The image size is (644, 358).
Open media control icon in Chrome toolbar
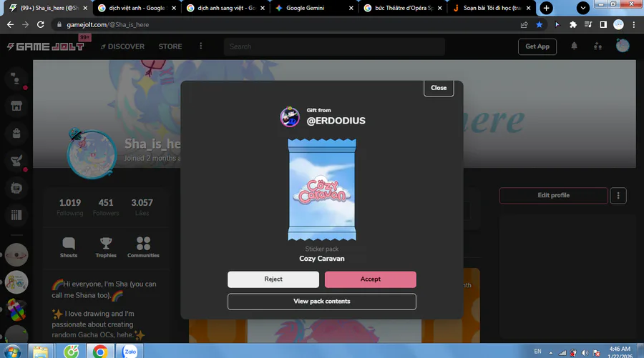point(588,24)
